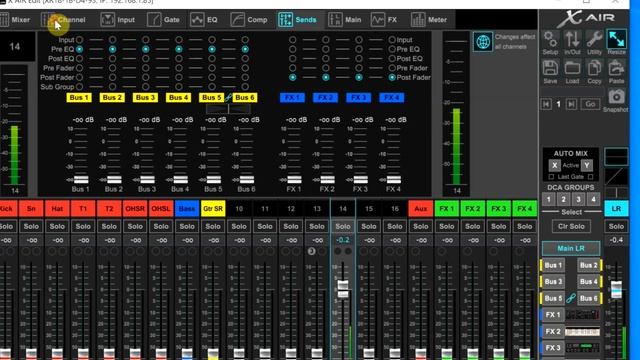640x360 pixels.
Task: Take a Snapshot with the camera icon
Action: coord(616,97)
